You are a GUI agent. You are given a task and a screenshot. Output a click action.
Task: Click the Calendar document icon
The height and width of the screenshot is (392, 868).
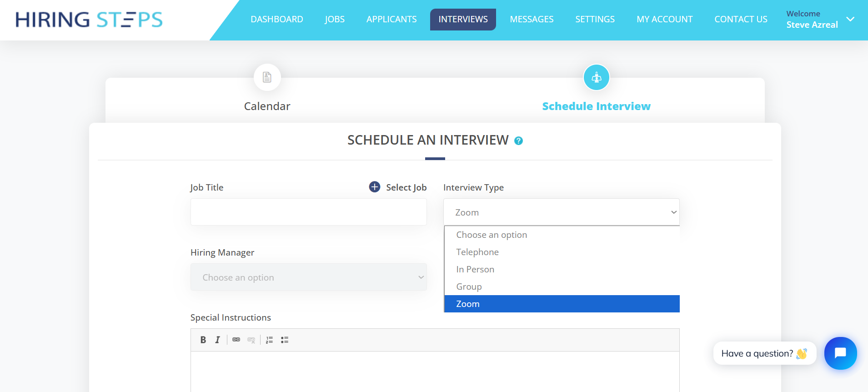point(267,77)
